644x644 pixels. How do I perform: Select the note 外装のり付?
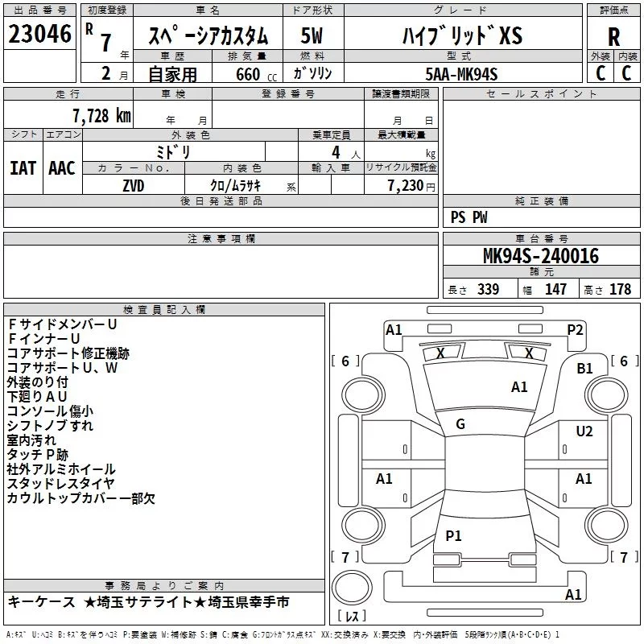(37, 382)
